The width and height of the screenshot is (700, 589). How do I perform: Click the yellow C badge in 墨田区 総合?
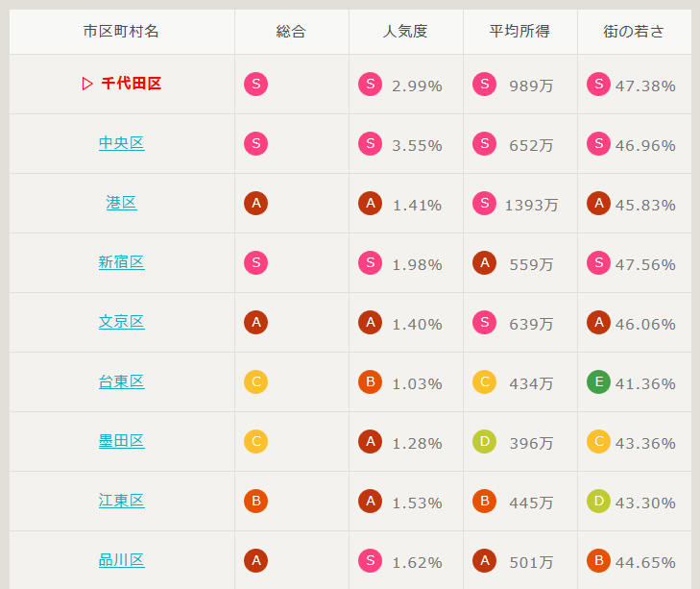tap(255, 442)
